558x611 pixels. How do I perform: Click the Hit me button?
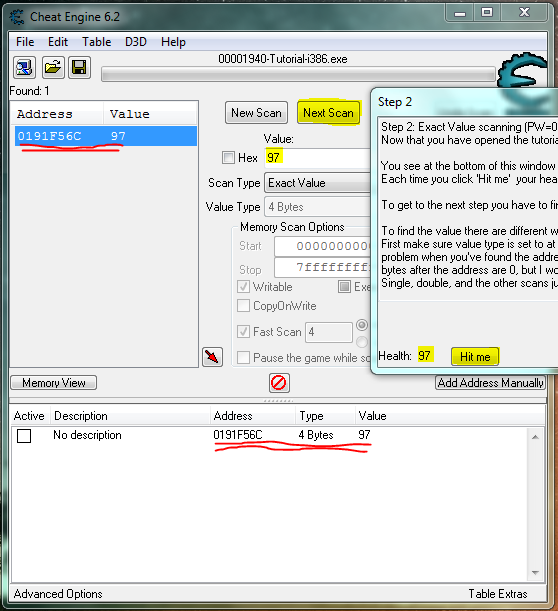click(x=475, y=357)
